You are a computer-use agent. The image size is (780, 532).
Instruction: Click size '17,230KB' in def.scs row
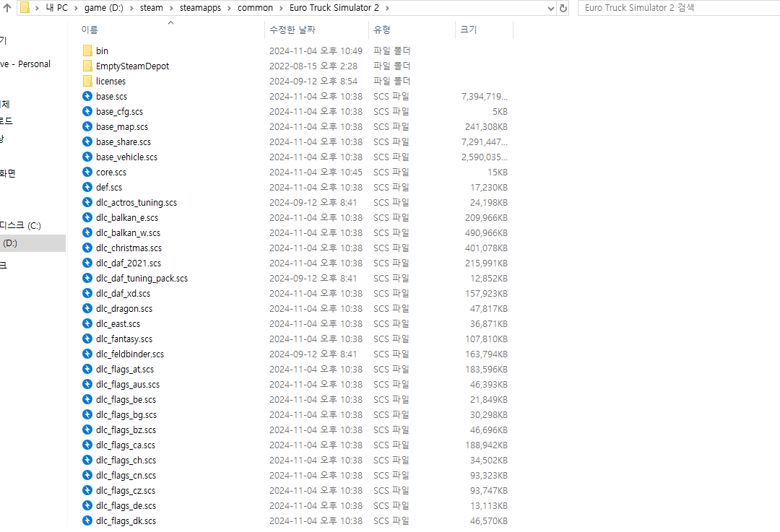(x=489, y=188)
